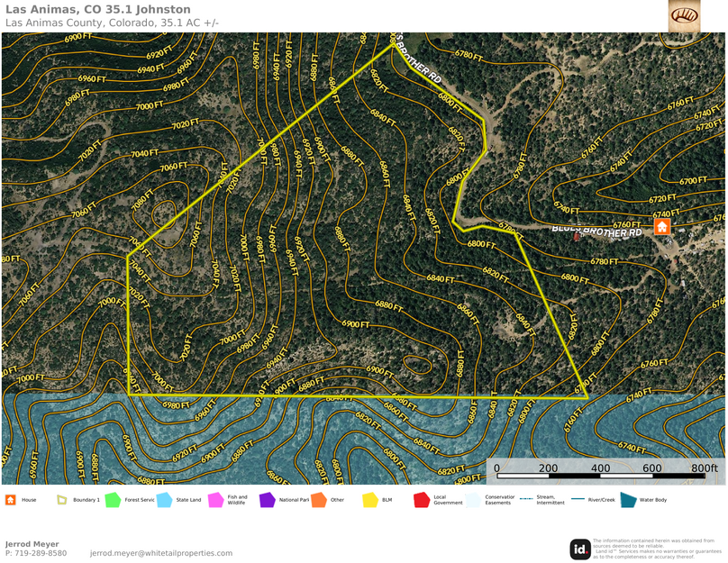Select the Fish and Wildlife legend icon
The image size is (728, 563).
214,500
